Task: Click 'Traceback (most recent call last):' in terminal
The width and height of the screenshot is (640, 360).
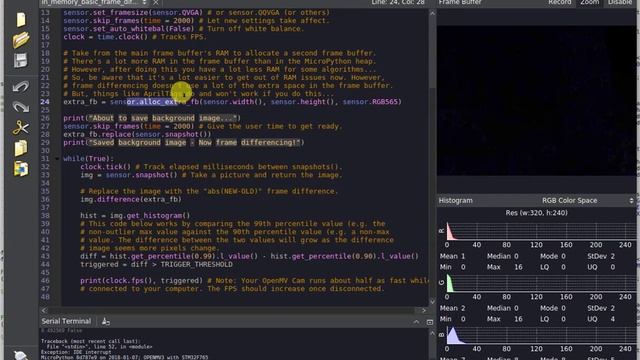Action: pyautogui.click(x=91, y=341)
